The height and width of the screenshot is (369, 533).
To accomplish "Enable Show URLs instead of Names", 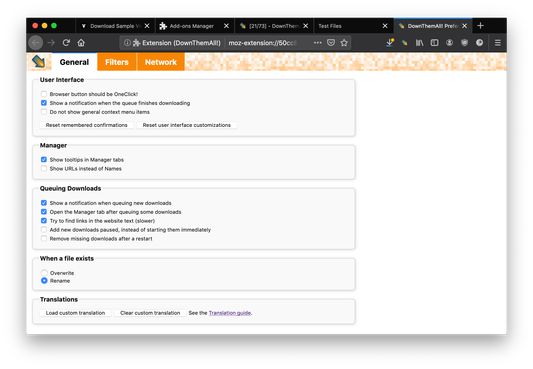I will pyautogui.click(x=44, y=169).
